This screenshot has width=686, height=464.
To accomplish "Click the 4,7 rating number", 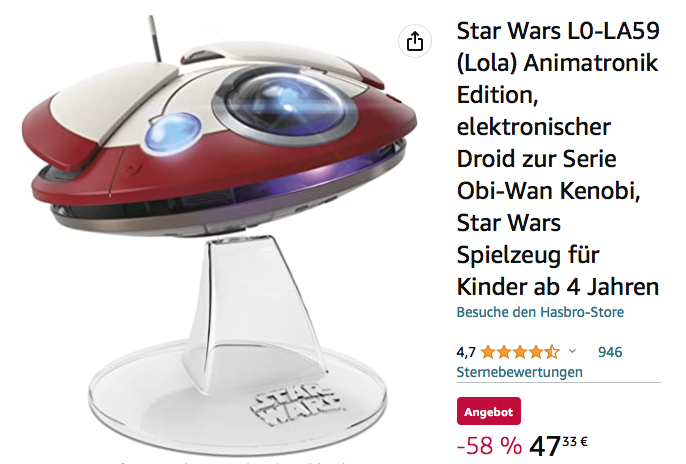I will tap(466, 352).
